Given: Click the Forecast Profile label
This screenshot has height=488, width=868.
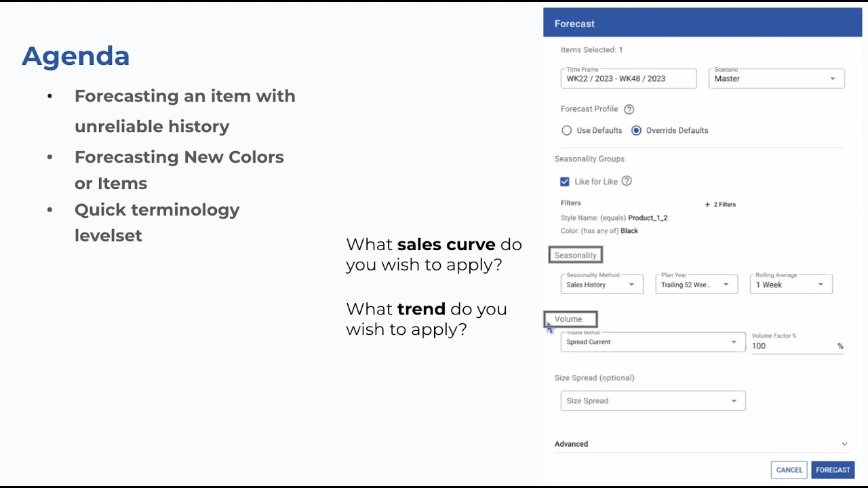Looking at the screenshot, I should point(589,109).
